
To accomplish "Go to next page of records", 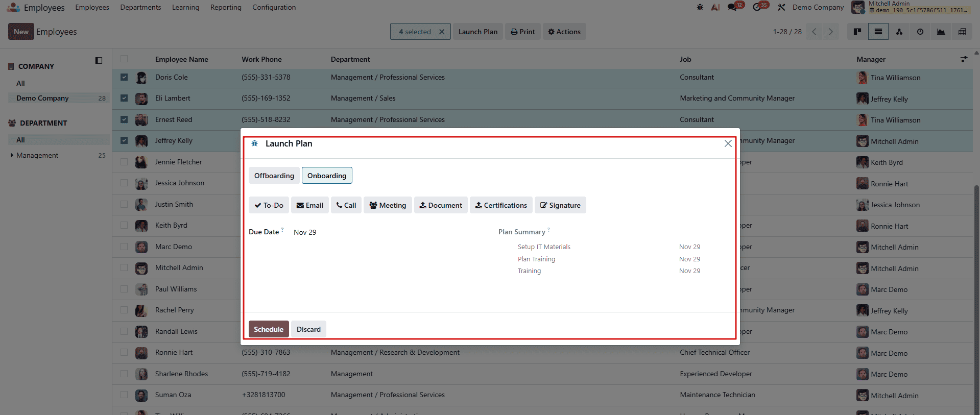I will click(x=831, y=32).
